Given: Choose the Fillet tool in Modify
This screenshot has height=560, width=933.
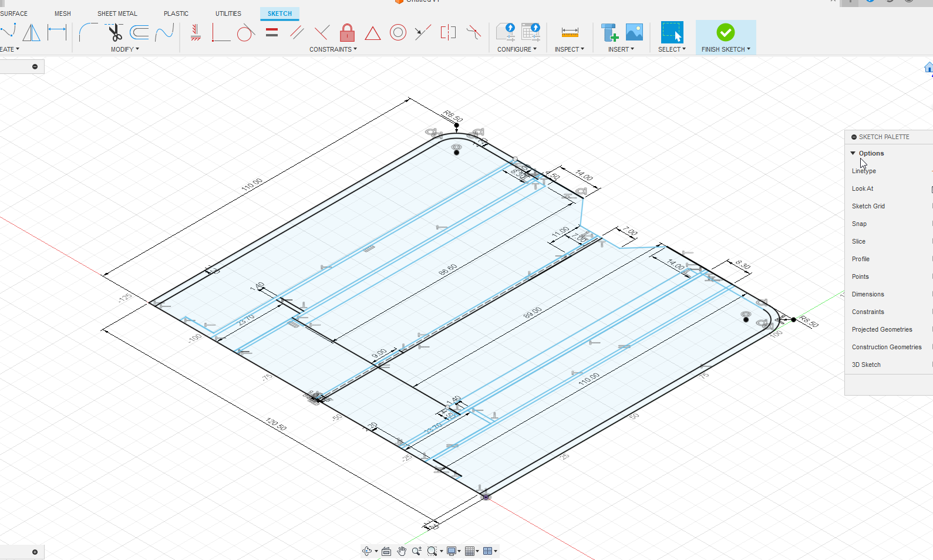Looking at the screenshot, I should pyautogui.click(x=88, y=32).
